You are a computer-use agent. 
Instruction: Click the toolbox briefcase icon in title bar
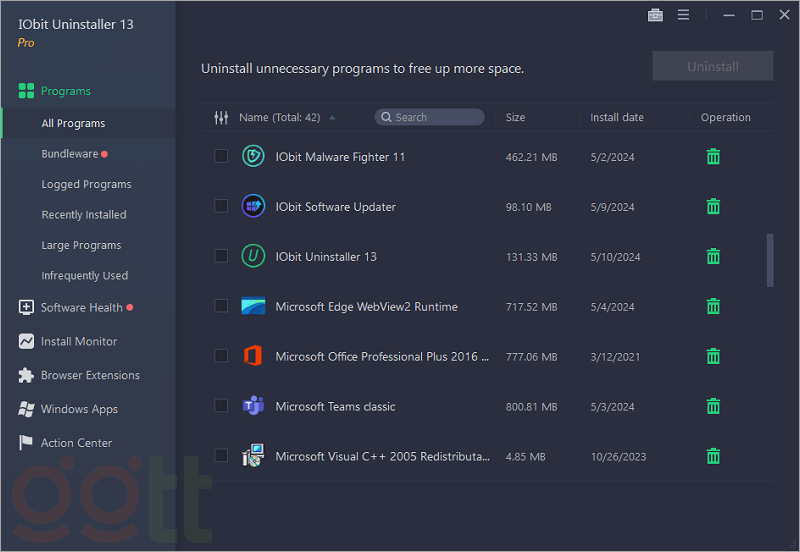(x=655, y=15)
